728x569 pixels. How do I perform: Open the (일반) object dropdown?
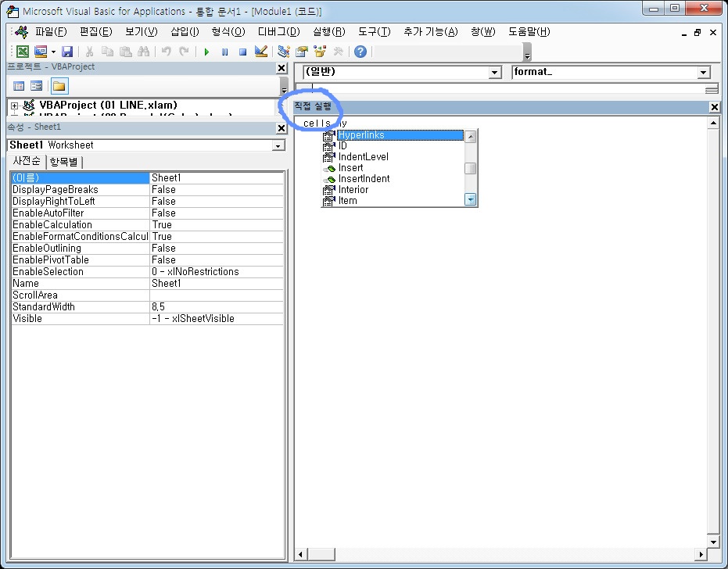(495, 73)
